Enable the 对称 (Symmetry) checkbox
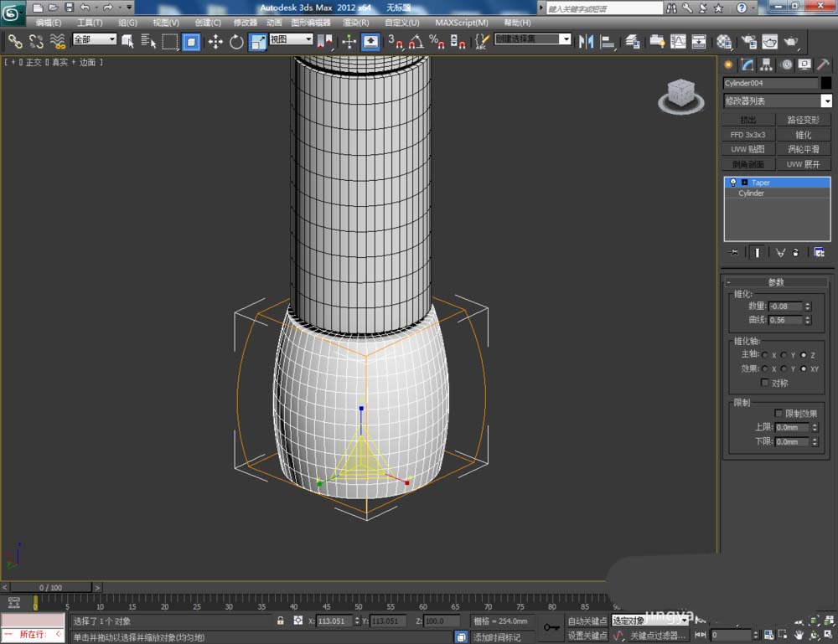The height and width of the screenshot is (644, 838). 765,383
